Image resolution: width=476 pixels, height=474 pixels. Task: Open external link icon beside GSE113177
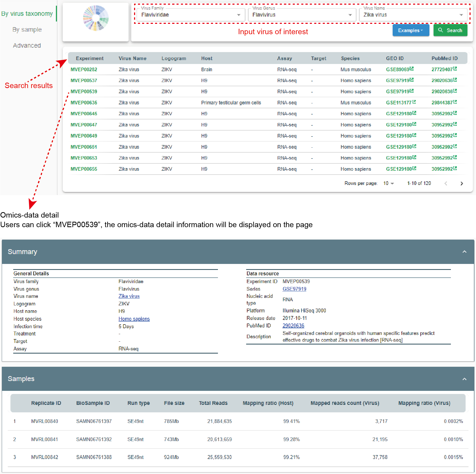tap(414, 102)
